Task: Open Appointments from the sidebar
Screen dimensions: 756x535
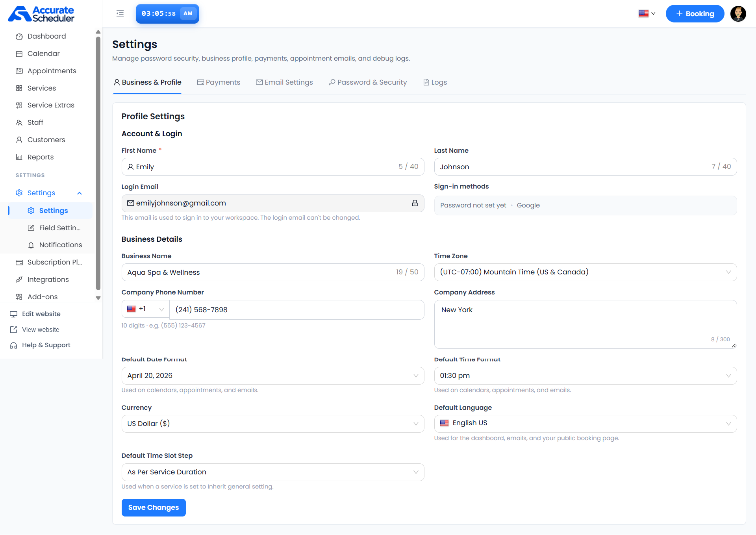Action: 52,71
